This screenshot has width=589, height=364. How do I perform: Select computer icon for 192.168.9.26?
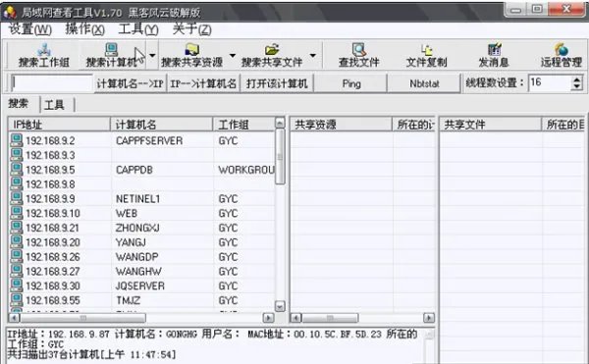[16, 256]
